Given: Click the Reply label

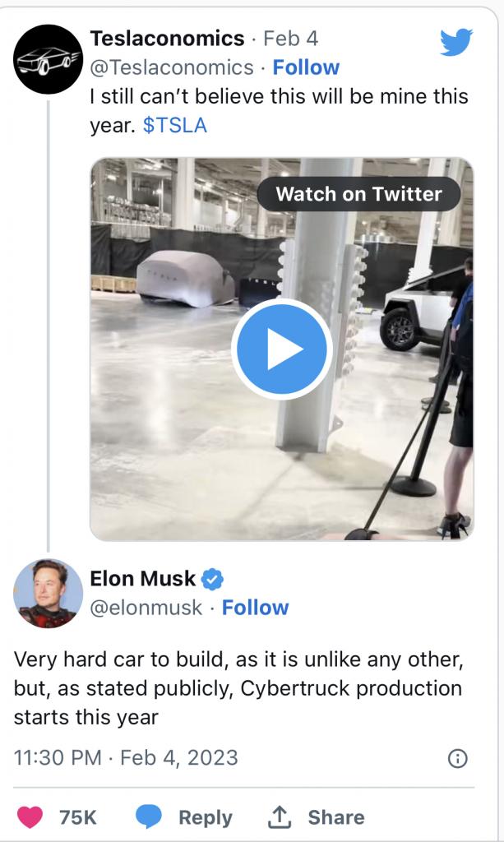Looking at the screenshot, I should 206,817.
